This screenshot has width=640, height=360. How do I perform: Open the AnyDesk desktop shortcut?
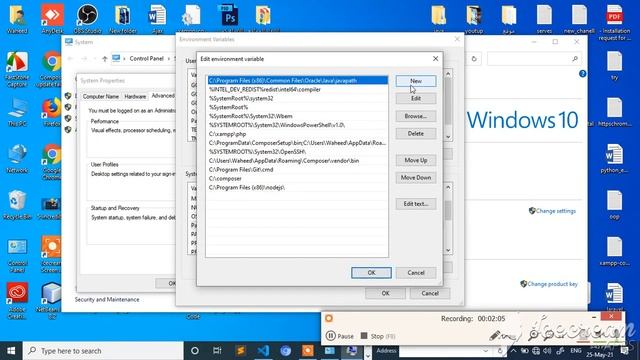(x=52, y=18)
